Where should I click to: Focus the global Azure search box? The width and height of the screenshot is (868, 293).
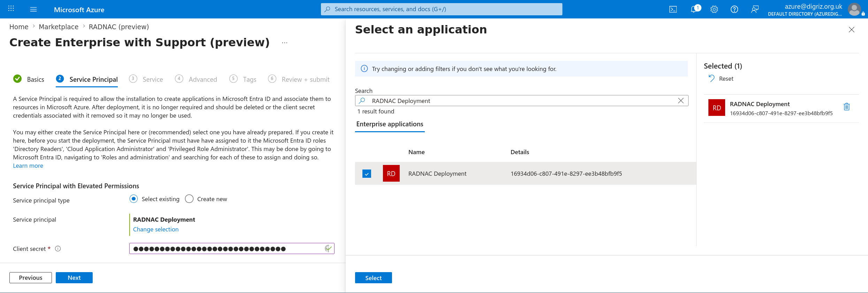pyautogui.click(x=441, y=9)
